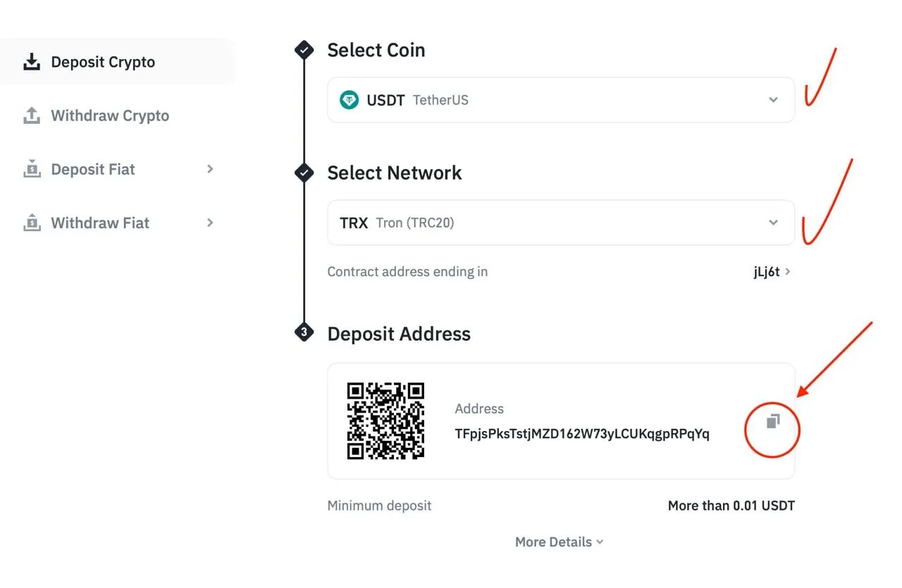Click the USDT Tether coin logo
The height and width of the screenshot is (588, 902).
(x=348, y=99)
